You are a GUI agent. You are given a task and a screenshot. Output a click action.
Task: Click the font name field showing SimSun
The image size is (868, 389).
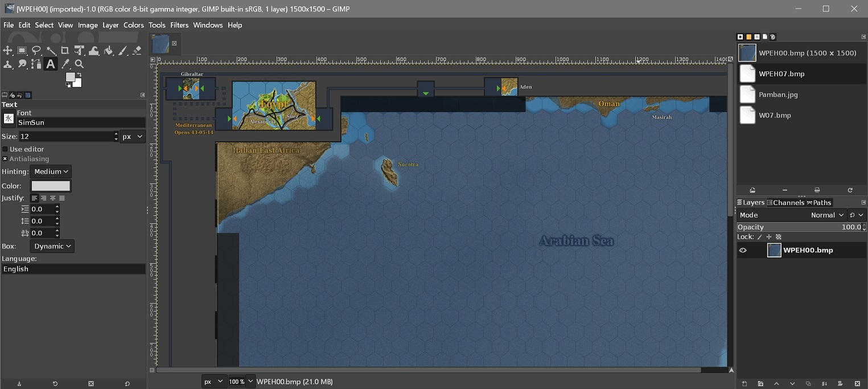coord(81,122)
